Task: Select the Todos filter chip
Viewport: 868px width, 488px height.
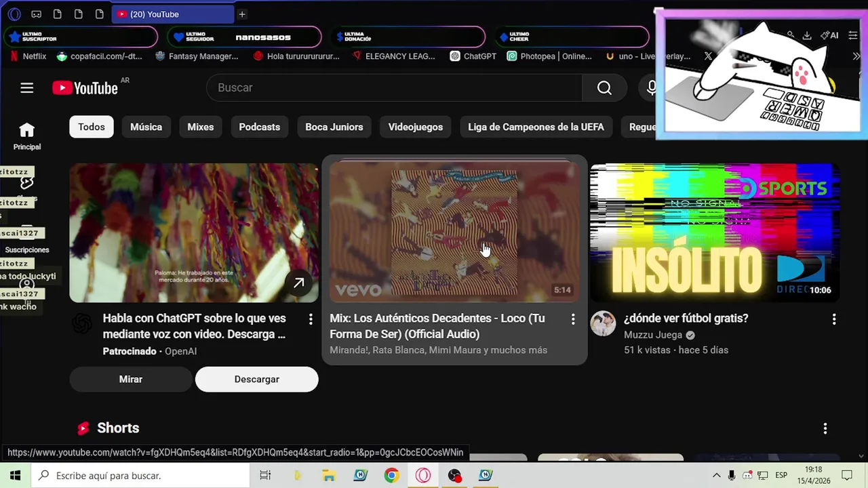Action: [92, 127]
